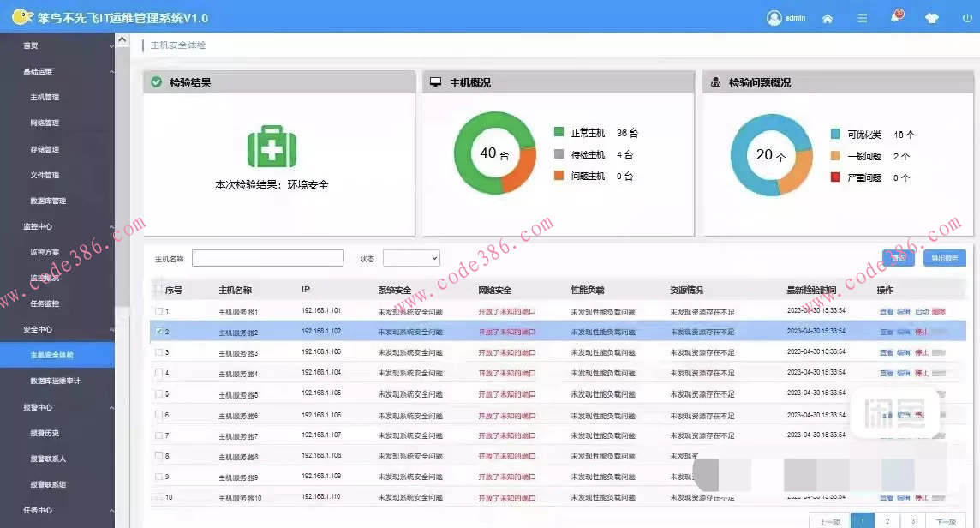Expand the 报警中心 sidebar section
980x528 pixels.
pyautogui.click(x=51, y=407)
